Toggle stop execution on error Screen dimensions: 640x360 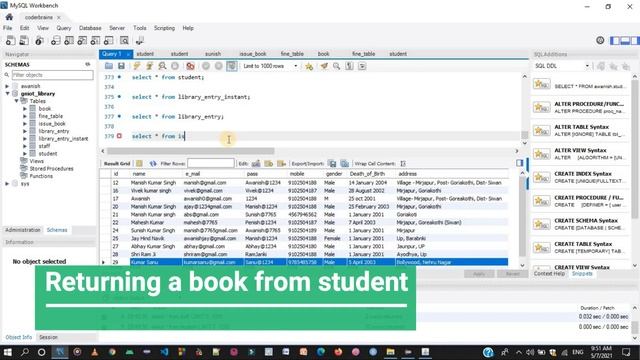coord(190,66)
